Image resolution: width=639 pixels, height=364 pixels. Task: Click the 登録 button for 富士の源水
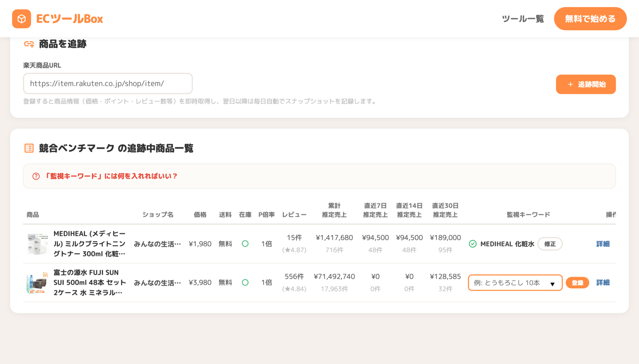click(x=577, y=283)
